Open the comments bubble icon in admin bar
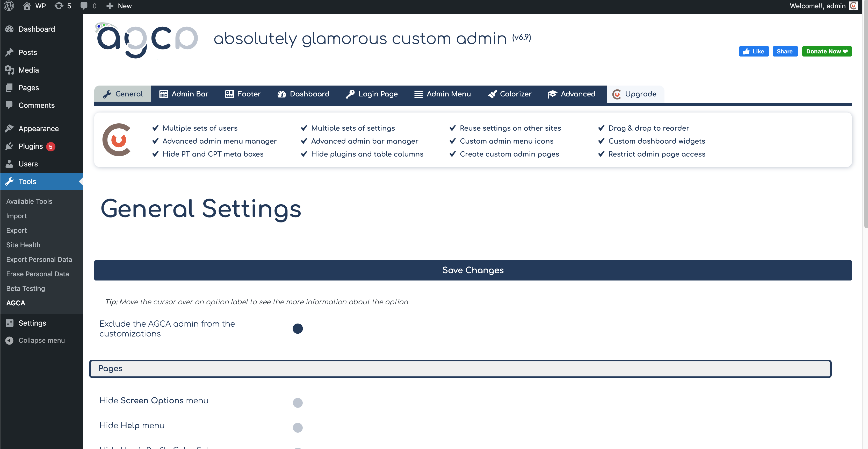Viewport: 868px width, 449px height. click(x=84, y=6)
